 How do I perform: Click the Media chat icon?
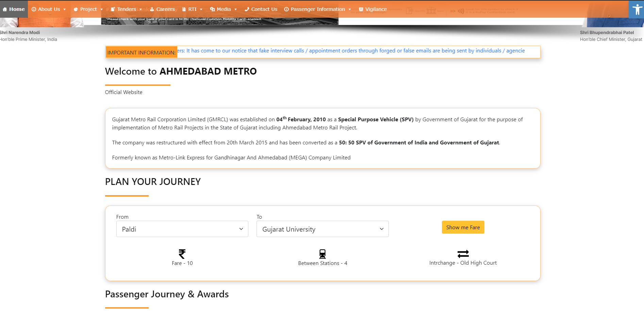[x=212, y=10]
